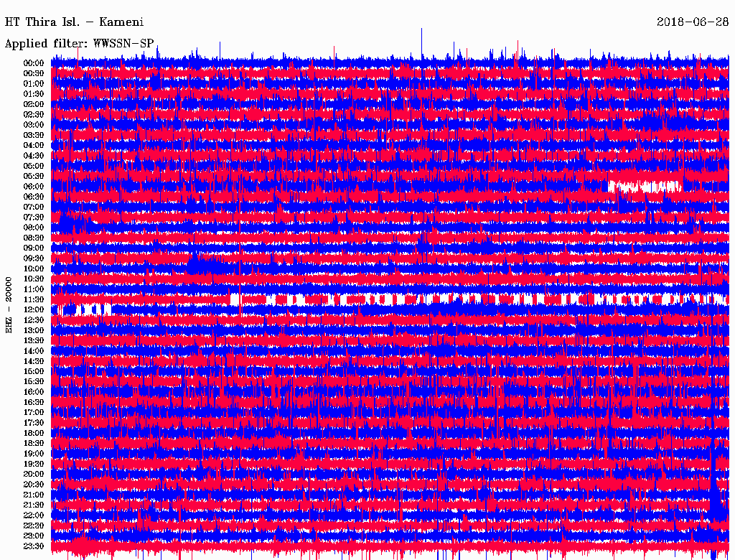Click the 03:30 time label
735x560 pixels.
[x=33, y=135]
